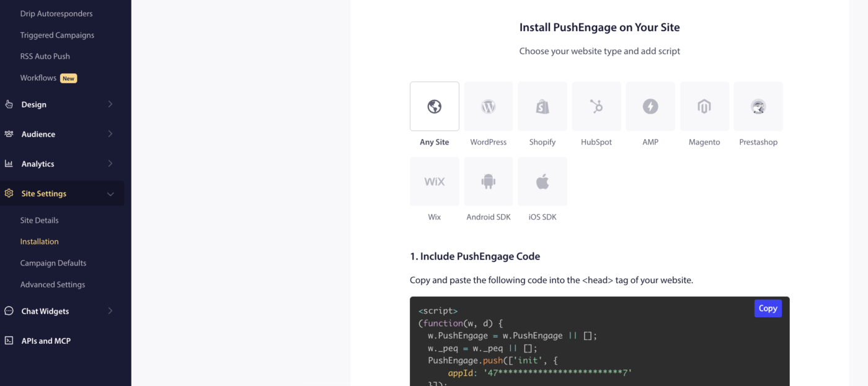868x386 pixels.
Task: Click the 'Chat Widgets' sidebar label
Action: click(45, 311)
